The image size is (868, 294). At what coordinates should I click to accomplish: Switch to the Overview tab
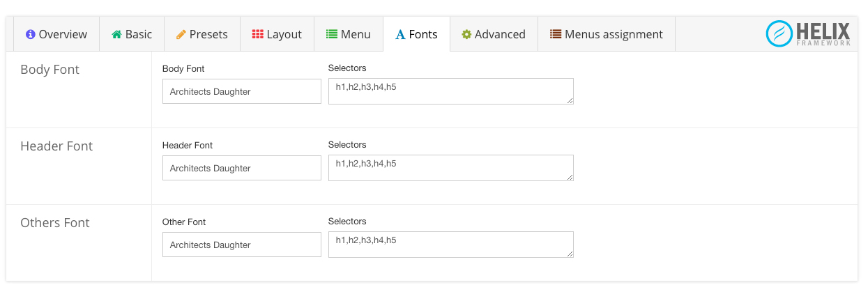[56, 34]
